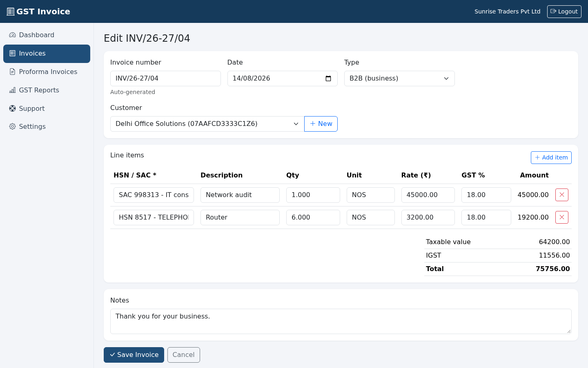Image resolution: width=588 pixels, height=368 pixels.
Task: Save the invoice
Action: 134,355
